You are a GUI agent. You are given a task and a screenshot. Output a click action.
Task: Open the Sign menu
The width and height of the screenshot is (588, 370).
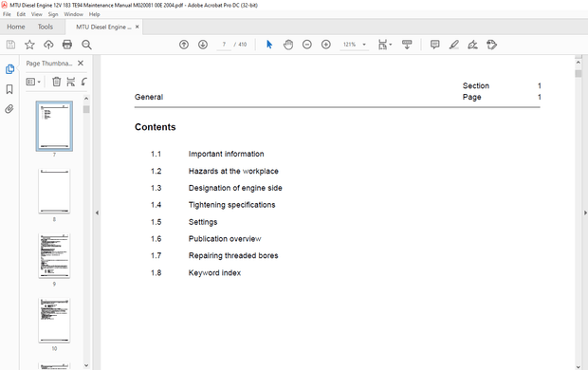[x=53, y=14]
